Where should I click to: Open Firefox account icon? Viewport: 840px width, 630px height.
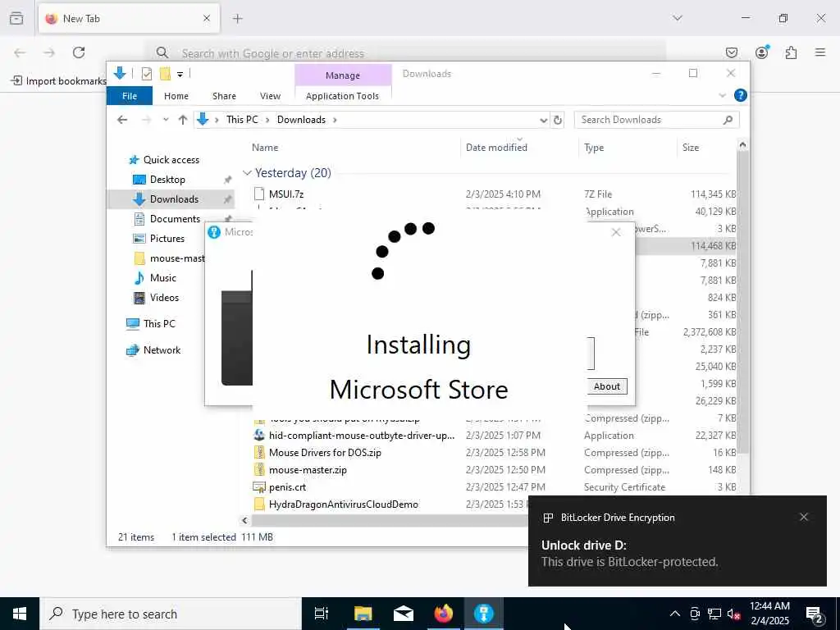pos(761,52)
